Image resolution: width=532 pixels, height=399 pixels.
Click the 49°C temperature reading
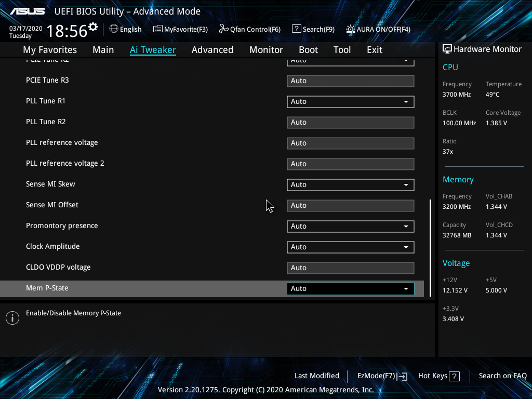493,95
